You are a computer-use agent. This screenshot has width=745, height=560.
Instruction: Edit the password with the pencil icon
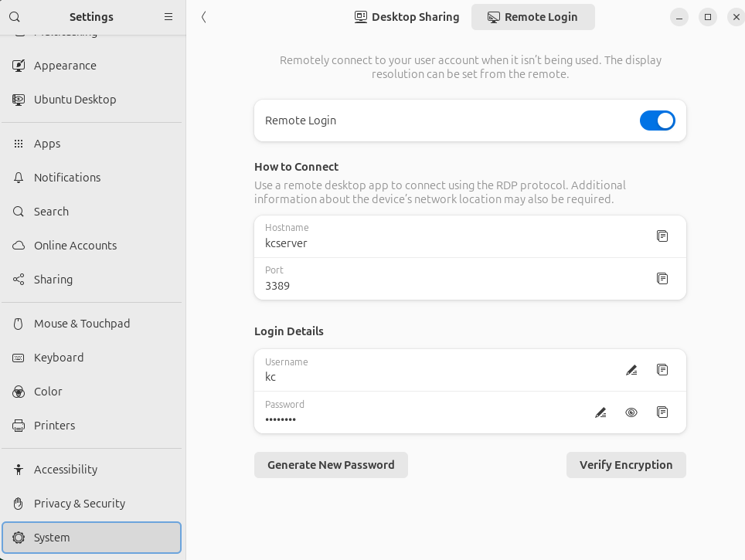(600, 412)
